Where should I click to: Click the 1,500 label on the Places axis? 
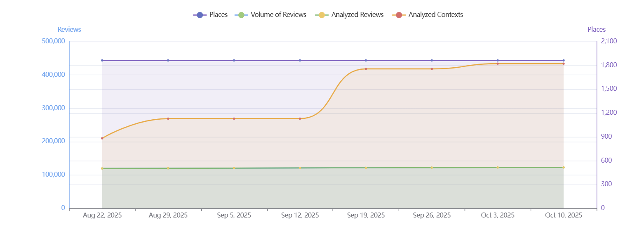pos(609,89)
